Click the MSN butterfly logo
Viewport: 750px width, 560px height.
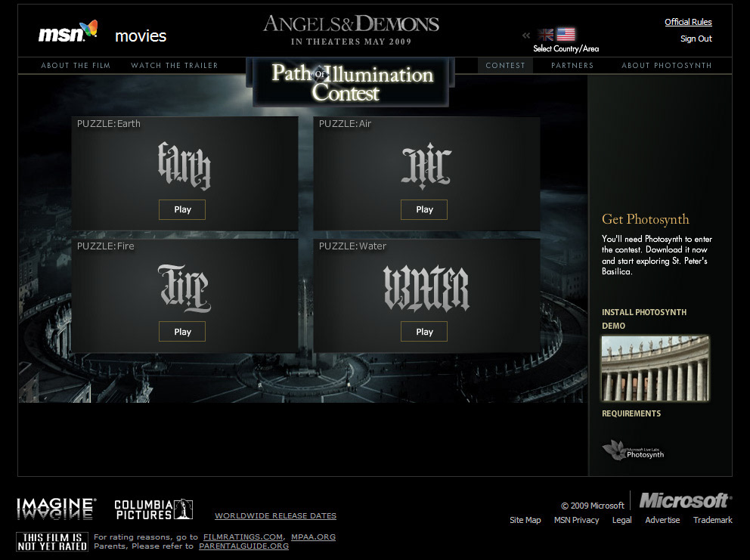coord(68,32)
